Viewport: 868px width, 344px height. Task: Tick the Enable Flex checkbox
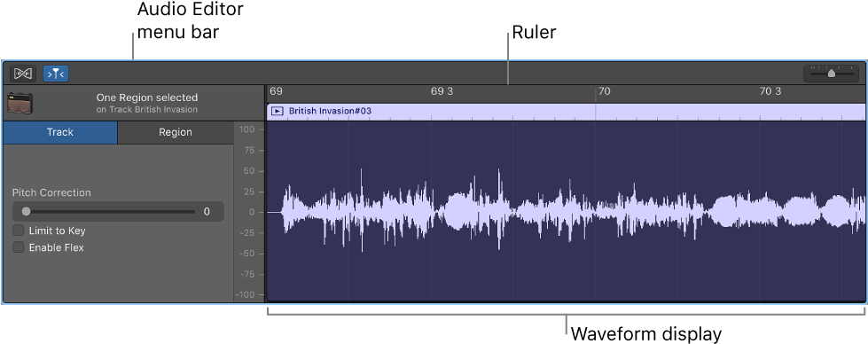[19, 247]
